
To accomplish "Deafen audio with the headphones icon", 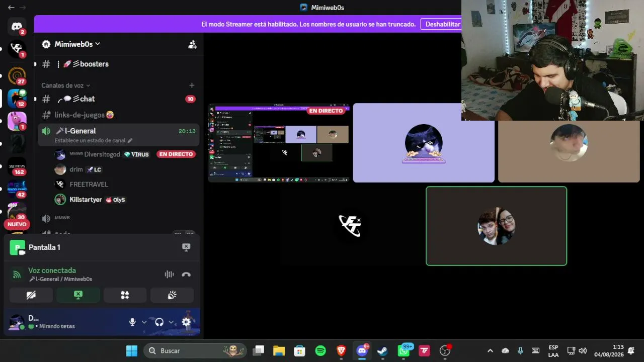I will click(159, 322).
